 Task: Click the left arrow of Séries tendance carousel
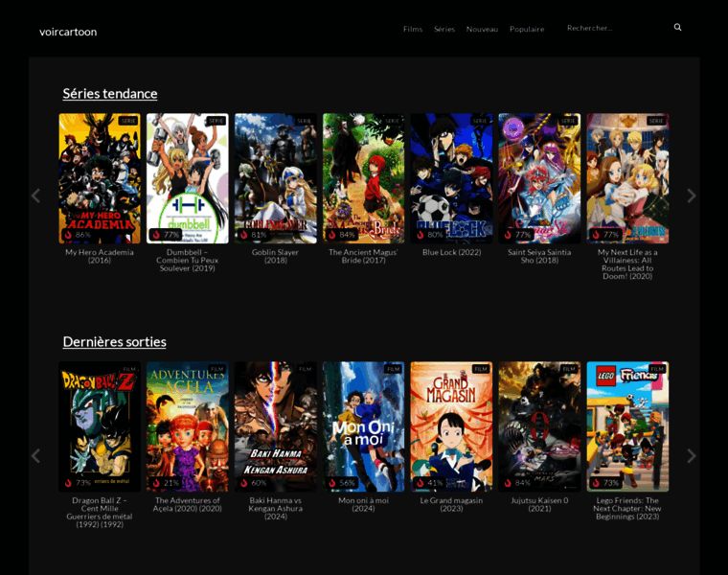35,195
